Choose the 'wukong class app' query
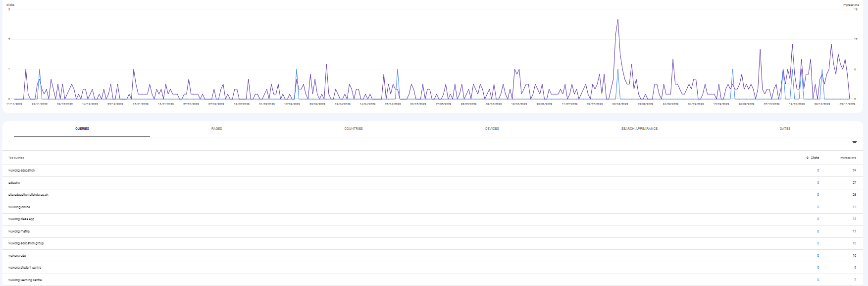 (x=21, y=219)
